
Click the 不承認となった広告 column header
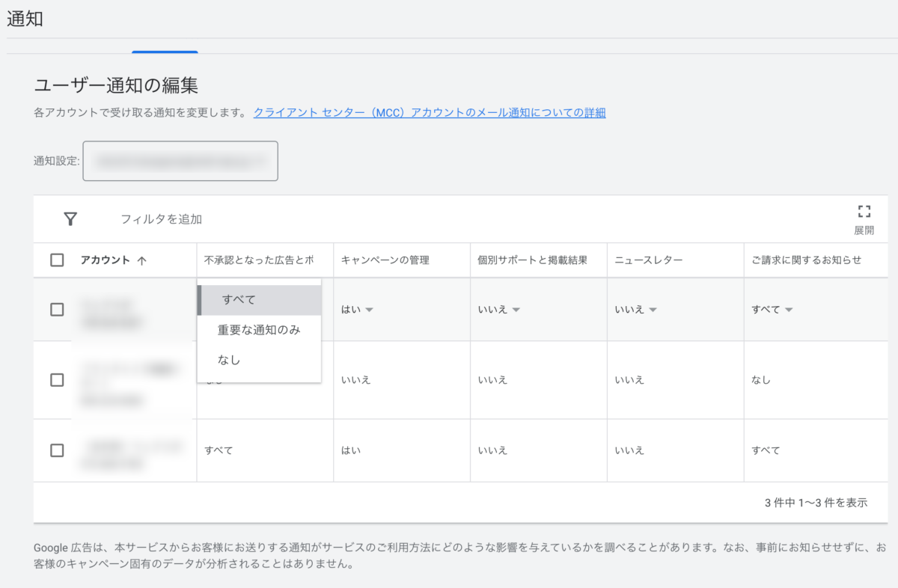point(258,260)
